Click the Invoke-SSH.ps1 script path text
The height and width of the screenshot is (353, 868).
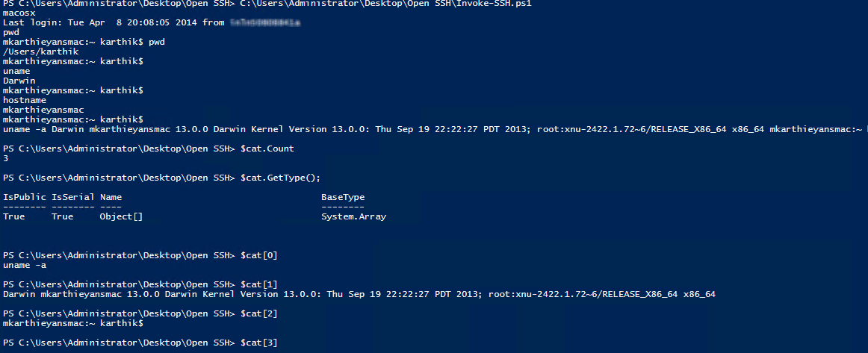[385, 4]
